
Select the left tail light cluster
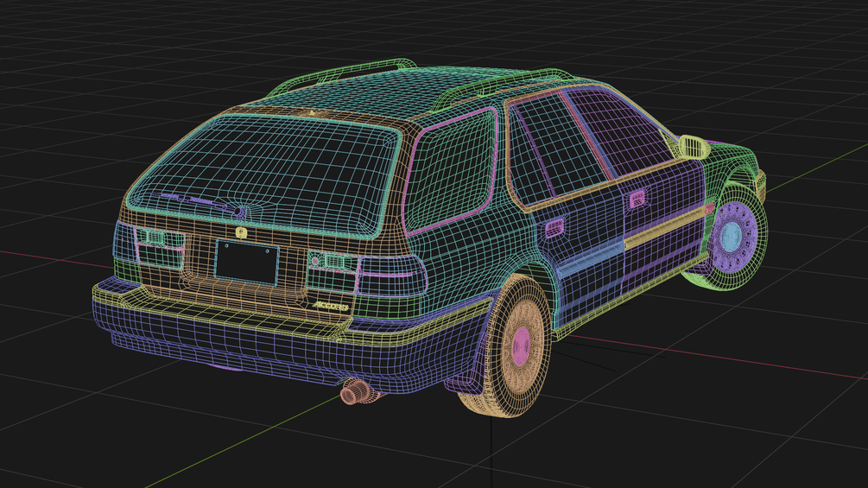pos(149,244)
